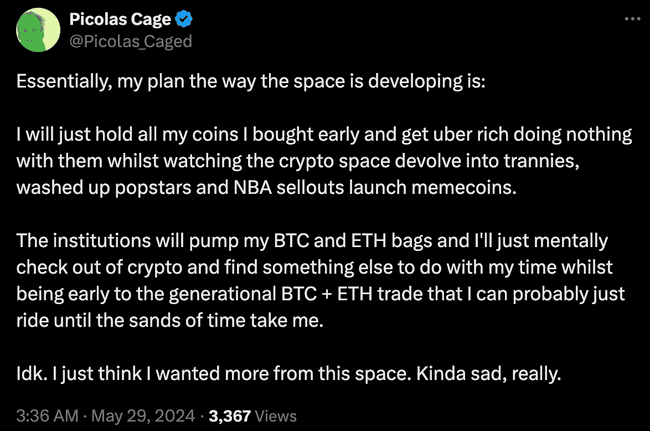
Task: Click the line starting "I will just hold"
Action: click(x=320, y=133)
